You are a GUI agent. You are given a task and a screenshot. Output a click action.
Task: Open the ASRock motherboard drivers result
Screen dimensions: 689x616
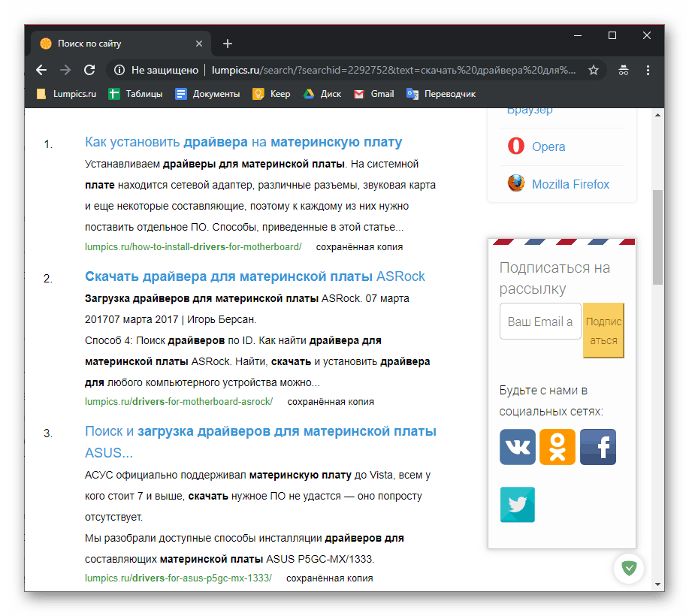click(255, 276)
